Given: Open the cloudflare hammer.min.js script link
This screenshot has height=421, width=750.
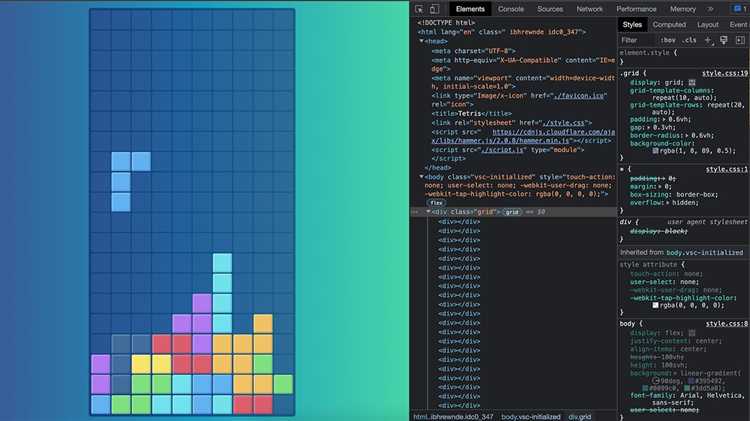Looking at the screenshot, I should coord(523,136).
